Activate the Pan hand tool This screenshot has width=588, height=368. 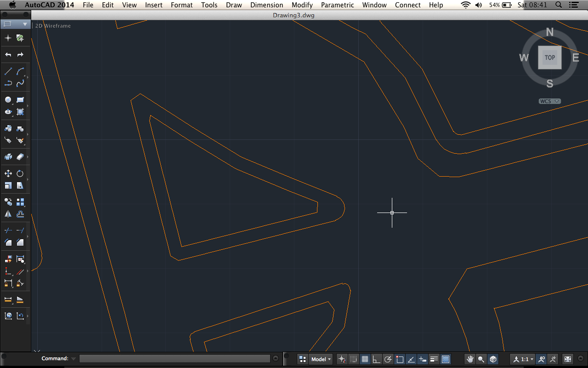[469, 359]
